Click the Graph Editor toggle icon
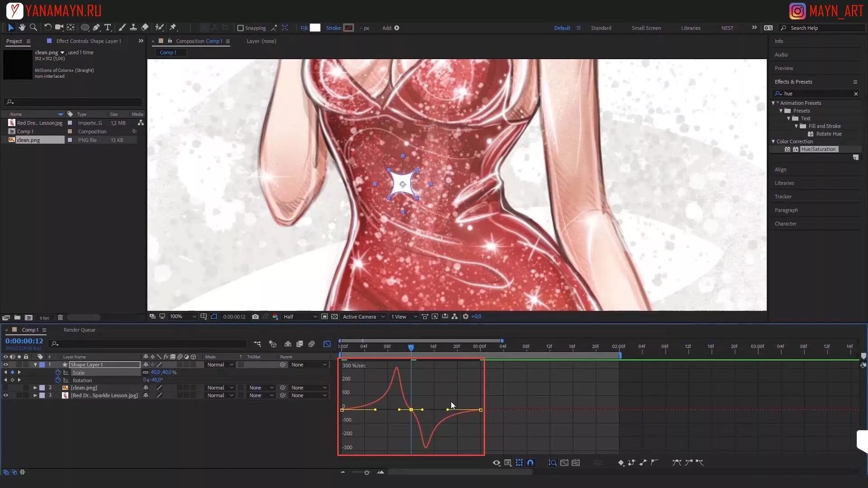This screenshot has height=488, width=868. point(327,344)
